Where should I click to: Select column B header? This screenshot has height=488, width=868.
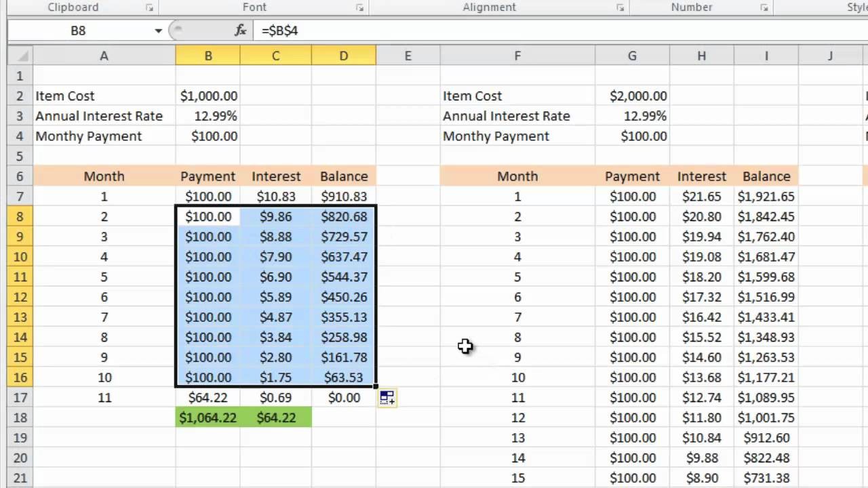(x=208, y=56)
